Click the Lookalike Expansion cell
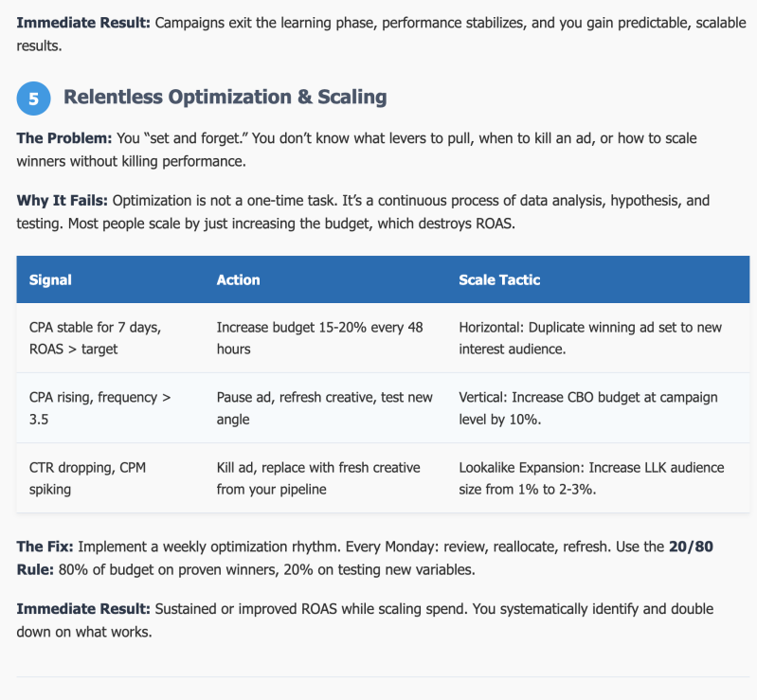 [591, 478]
